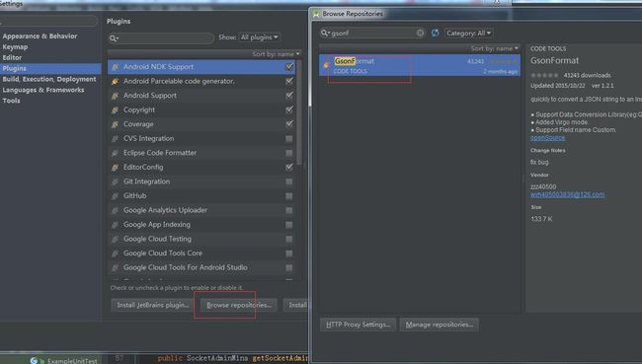Click the Google App Indexing plugin icon

coord(115,225)
